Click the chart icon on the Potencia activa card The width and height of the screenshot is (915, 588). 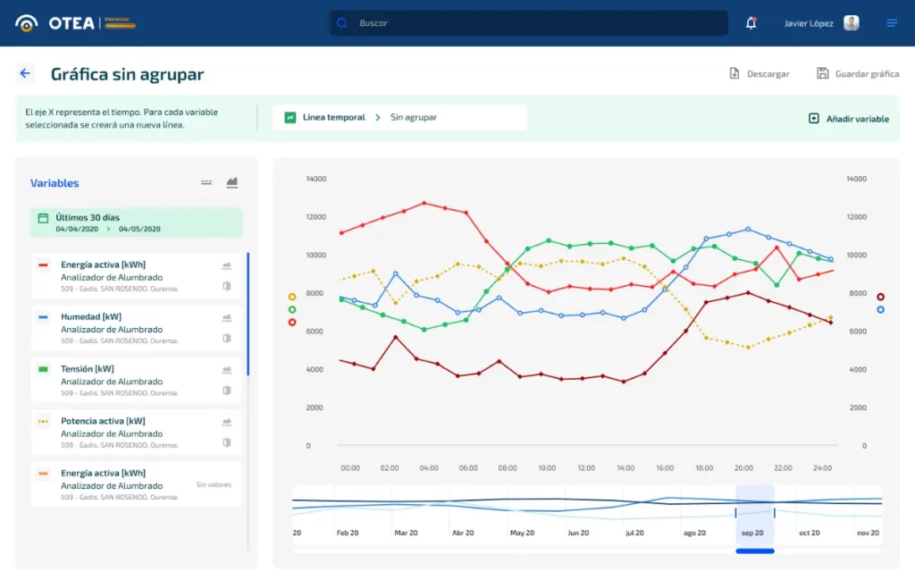pos(227,422)
